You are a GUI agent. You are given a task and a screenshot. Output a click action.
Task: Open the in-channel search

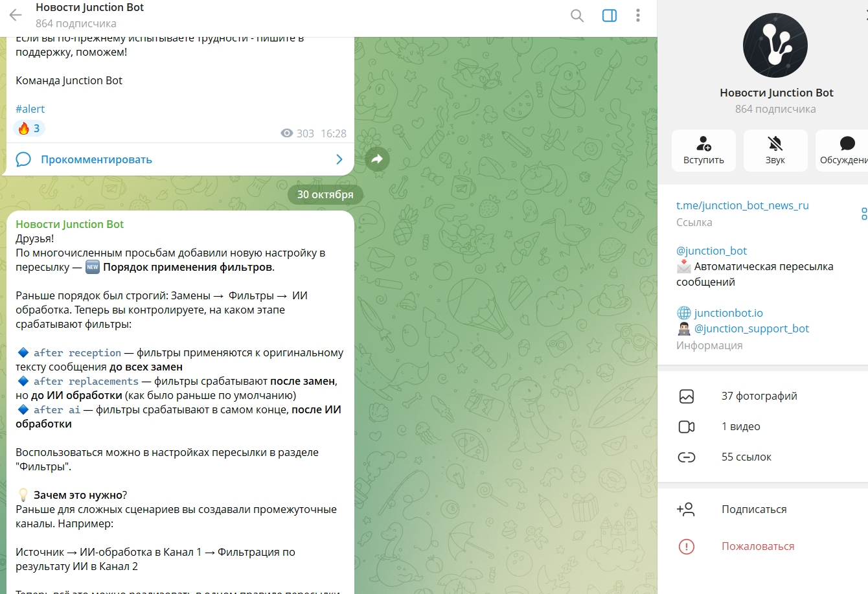pyautogui.click(x=577, y=16)
